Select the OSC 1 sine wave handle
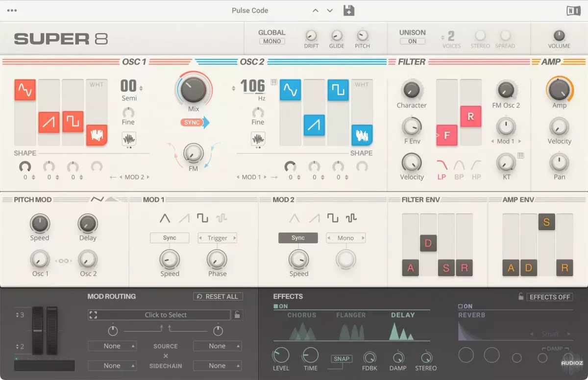 click(x=24, y=90)
